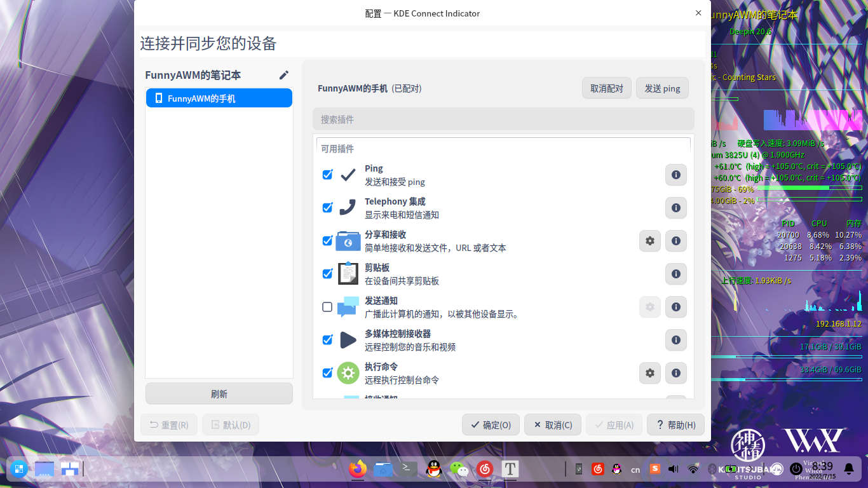Viewport: 868px width, 488px height.
Task: Click the info icon for the Ping plugin
Action: point(675,175)
